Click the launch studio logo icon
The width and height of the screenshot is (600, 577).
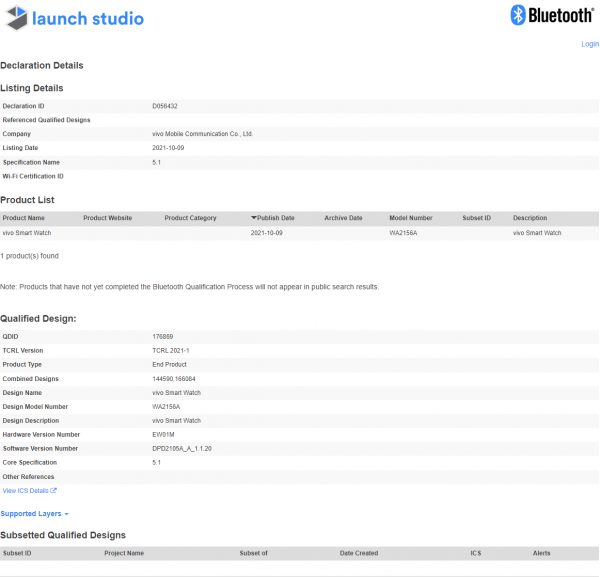tap(15, 18)
